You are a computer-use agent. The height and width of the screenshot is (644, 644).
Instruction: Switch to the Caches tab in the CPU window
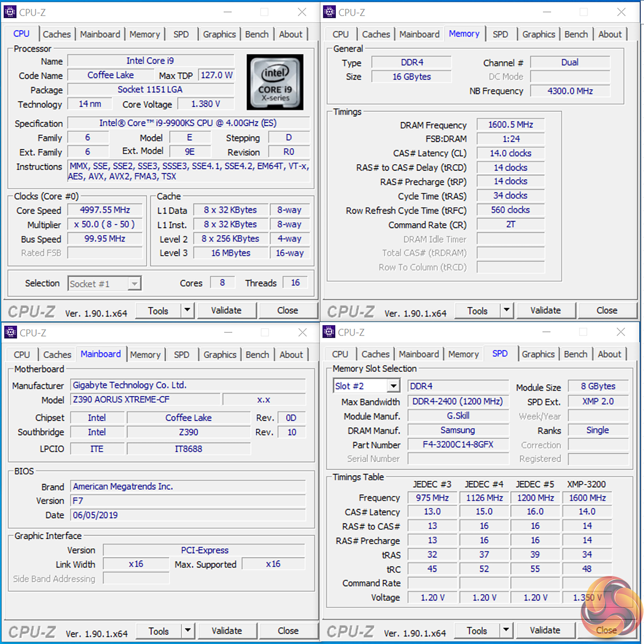click(x=57, y=34)
